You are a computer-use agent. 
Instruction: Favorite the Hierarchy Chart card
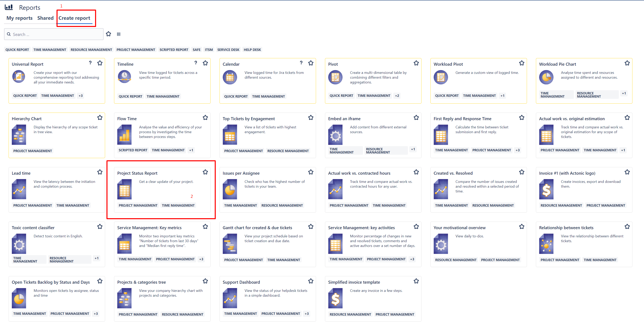[100, 117]
